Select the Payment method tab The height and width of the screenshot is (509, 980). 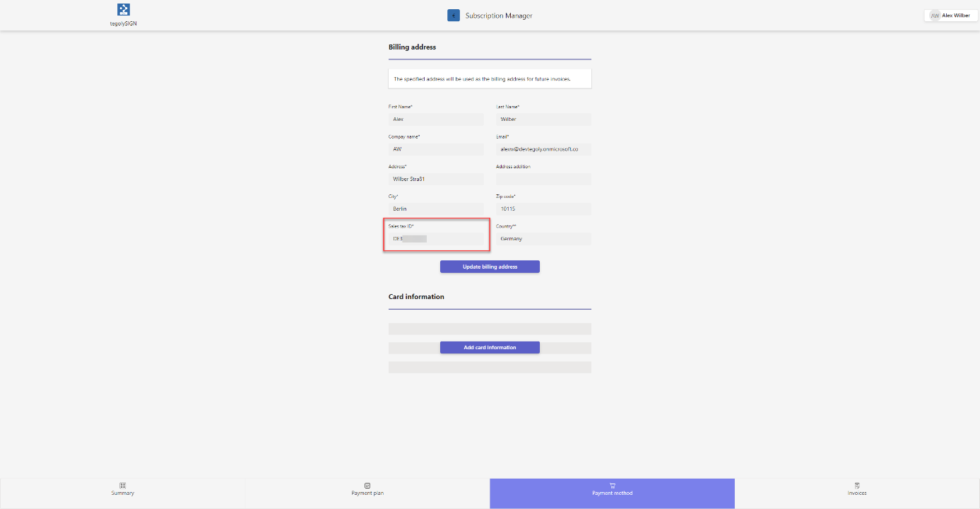pyautogui.click(x=612, y=493)
